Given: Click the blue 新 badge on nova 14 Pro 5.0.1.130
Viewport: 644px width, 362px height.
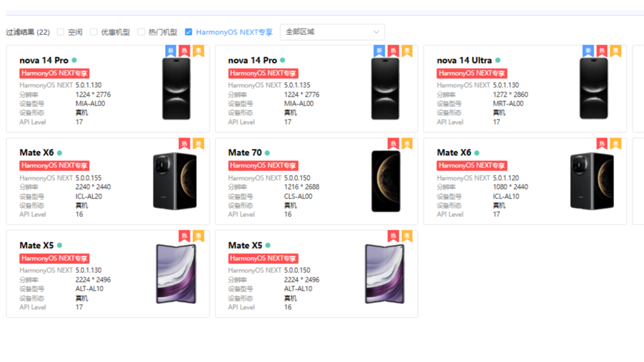Looking at the screenshot, I should pyautogui.click(x=171, y=50).
